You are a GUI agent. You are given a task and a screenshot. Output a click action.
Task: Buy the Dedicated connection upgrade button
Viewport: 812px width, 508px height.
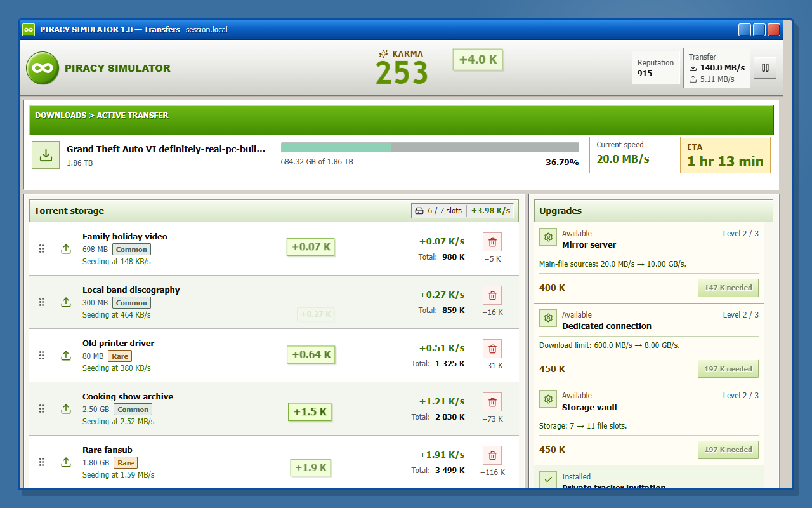[x=728, y=369]
